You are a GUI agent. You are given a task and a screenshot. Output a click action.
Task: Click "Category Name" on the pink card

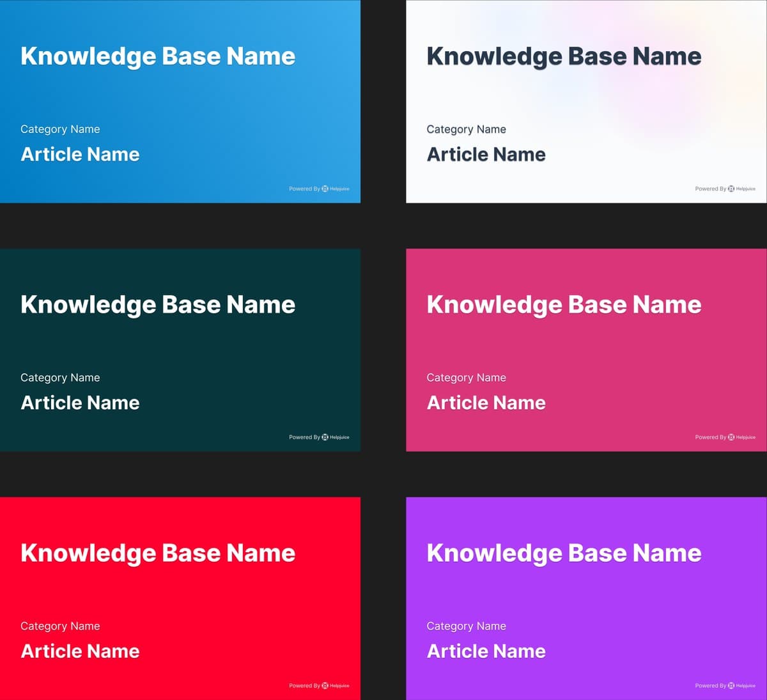click(x=466, y=378)
